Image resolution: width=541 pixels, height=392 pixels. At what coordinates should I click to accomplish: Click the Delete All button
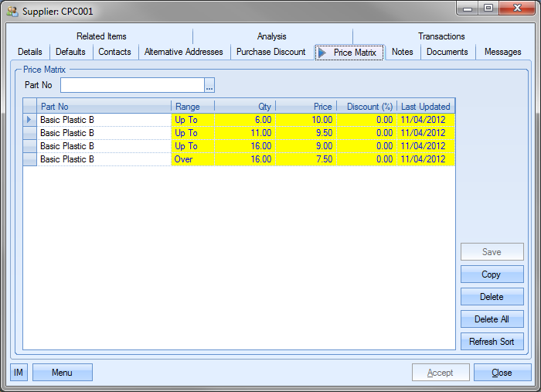pos(492,319)
